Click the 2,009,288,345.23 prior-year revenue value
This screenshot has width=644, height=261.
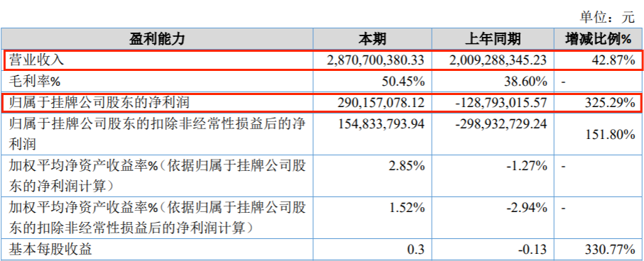pyautogui.click(x=498, y=61)
